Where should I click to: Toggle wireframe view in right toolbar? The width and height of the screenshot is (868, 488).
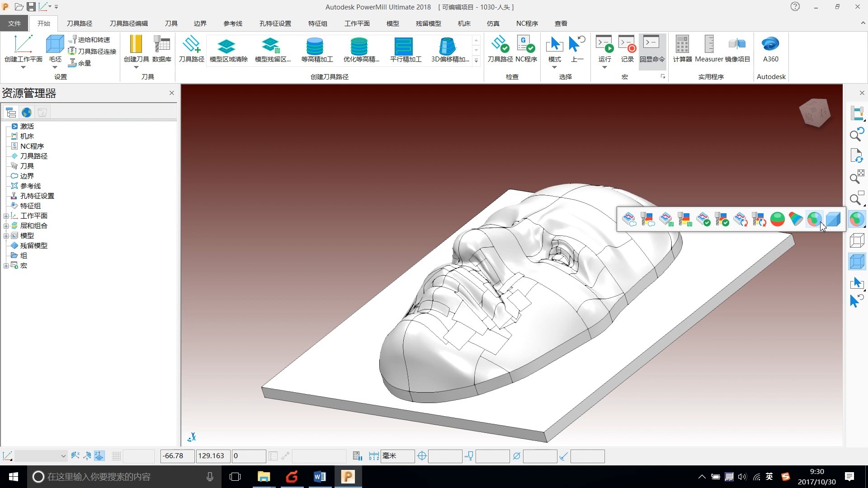857,240
